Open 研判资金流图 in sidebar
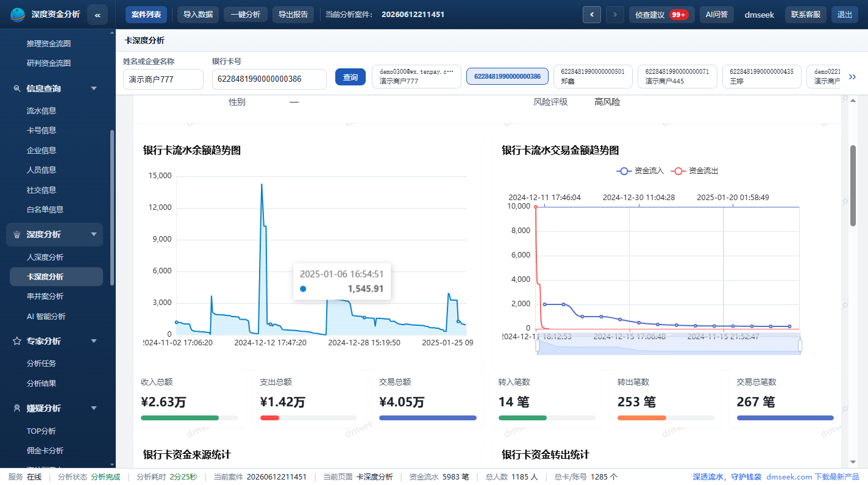 [49, 63]
